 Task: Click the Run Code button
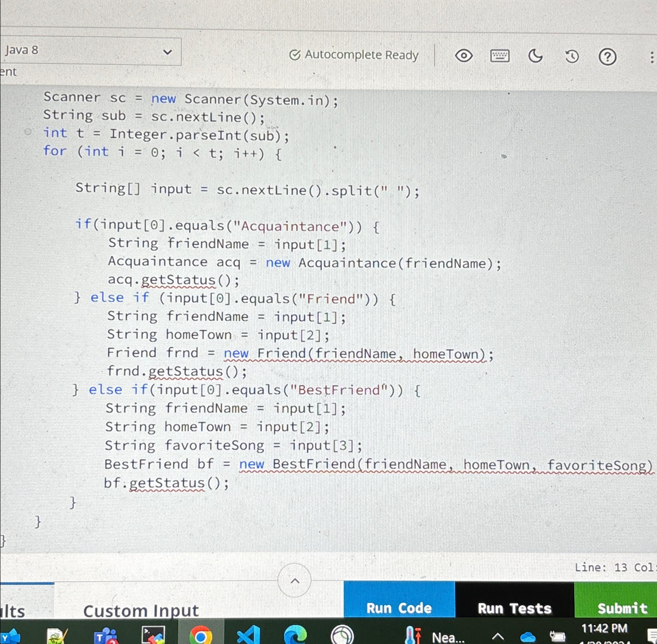pyautogui.click(x=399, y=600)
